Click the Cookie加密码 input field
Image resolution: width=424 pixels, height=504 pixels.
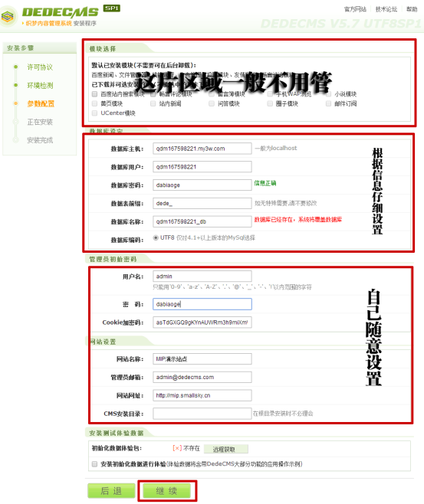click(202, 322)
